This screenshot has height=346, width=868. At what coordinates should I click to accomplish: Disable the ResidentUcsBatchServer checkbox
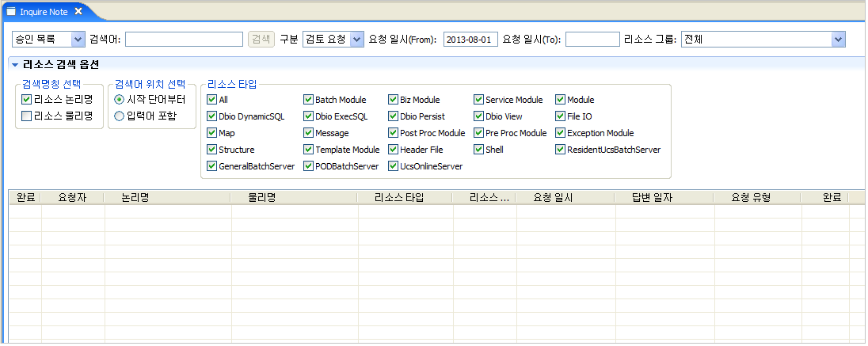click(561, 150)
